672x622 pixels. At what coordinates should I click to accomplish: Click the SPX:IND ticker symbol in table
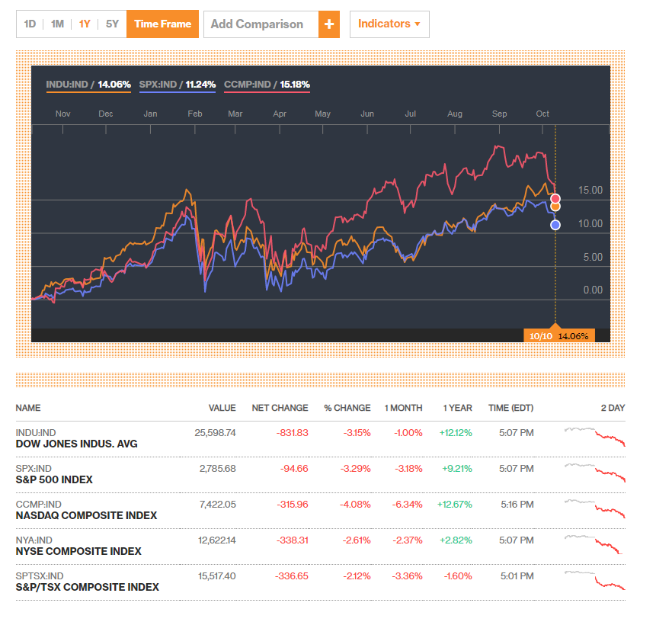click(x=34, y=469)
